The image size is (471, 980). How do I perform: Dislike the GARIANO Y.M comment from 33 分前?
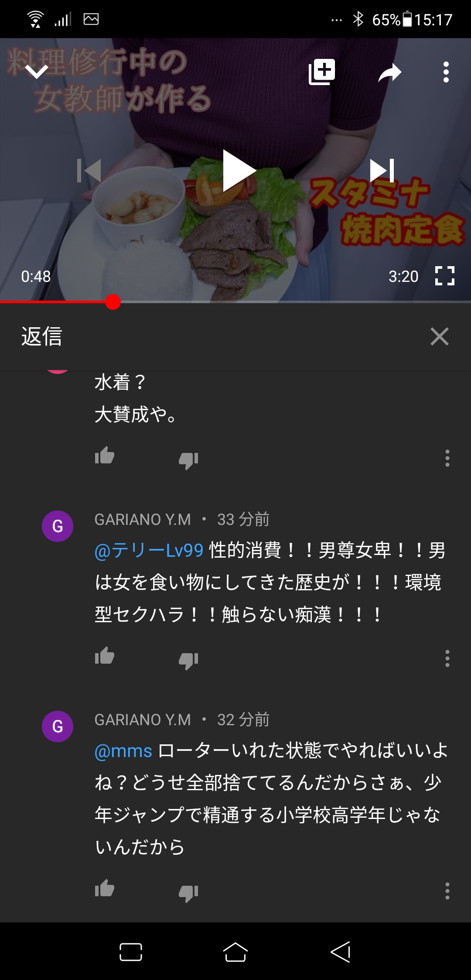pyautogui.click(x=188, y=660)
